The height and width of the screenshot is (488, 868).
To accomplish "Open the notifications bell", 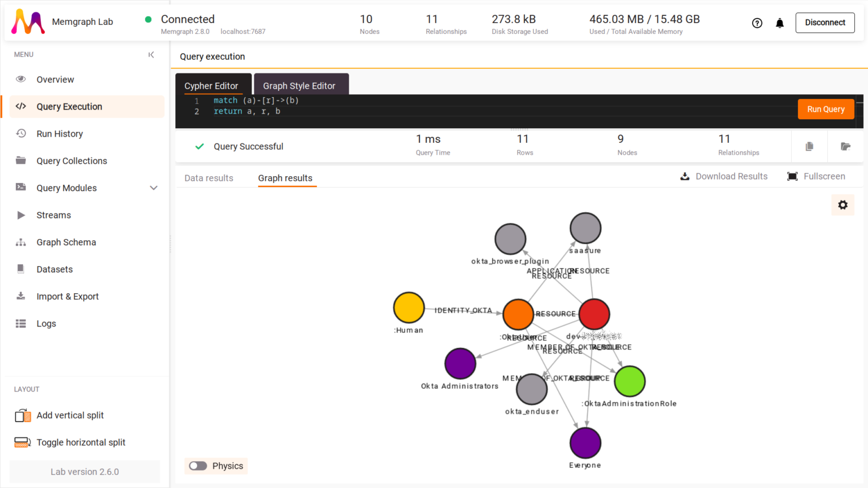I will (780, 23).
